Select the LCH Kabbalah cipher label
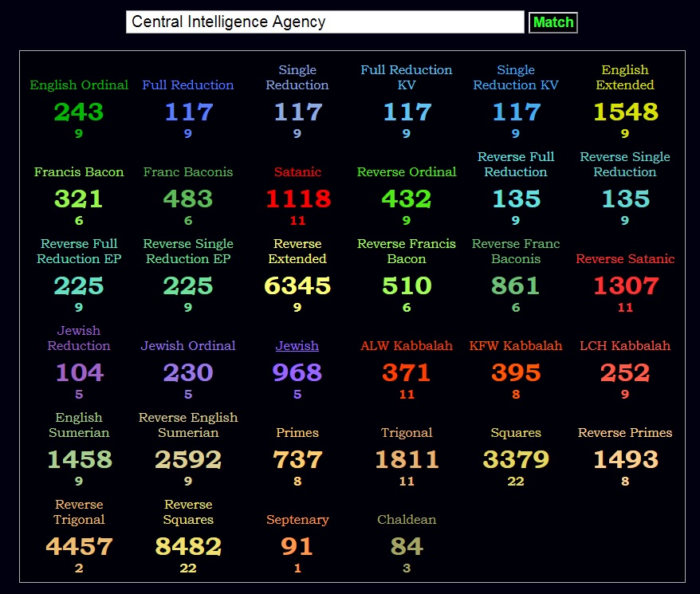Viewport: 700px width, 594px height. click(x=625, y=346)
